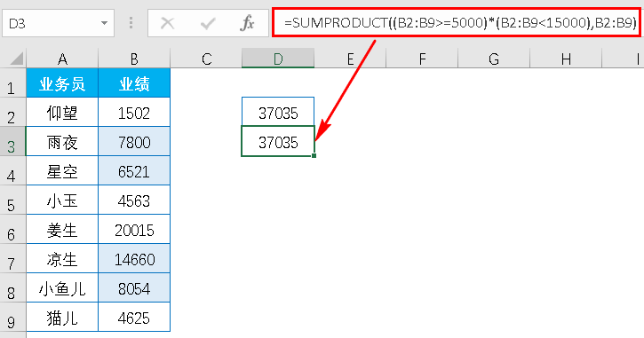Click the header cell 业务员
The image size is (644, 338).
pos(62,83)
